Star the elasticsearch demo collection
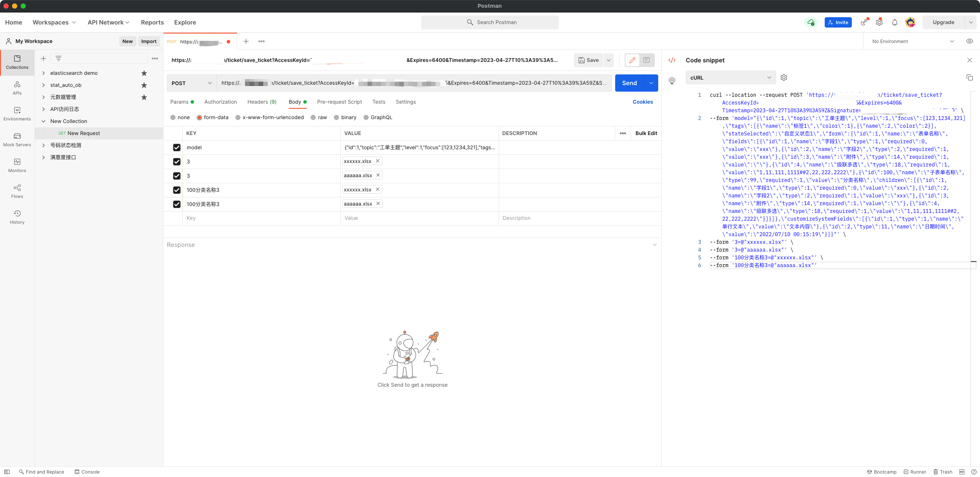This screenshot has width=980, height=477. pos(144,73)
